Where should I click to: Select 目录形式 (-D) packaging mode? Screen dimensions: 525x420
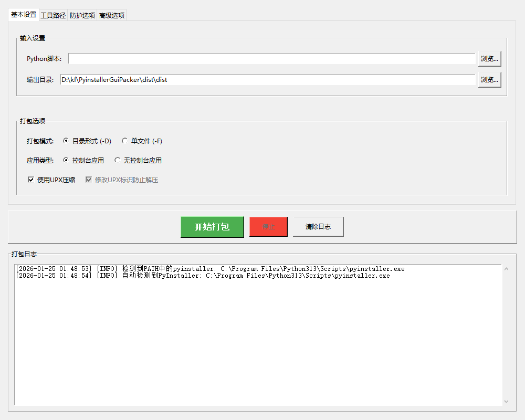66,141
